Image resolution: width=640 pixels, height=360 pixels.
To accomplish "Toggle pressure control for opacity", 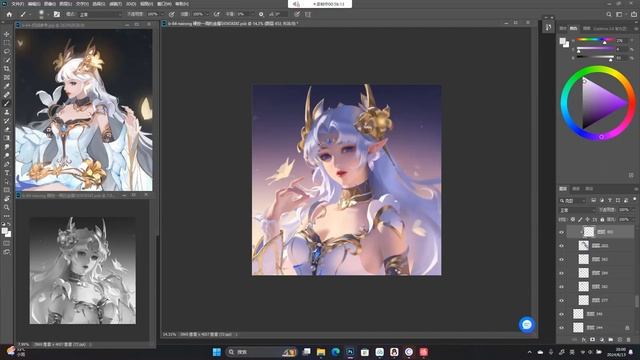I will 172,14.
